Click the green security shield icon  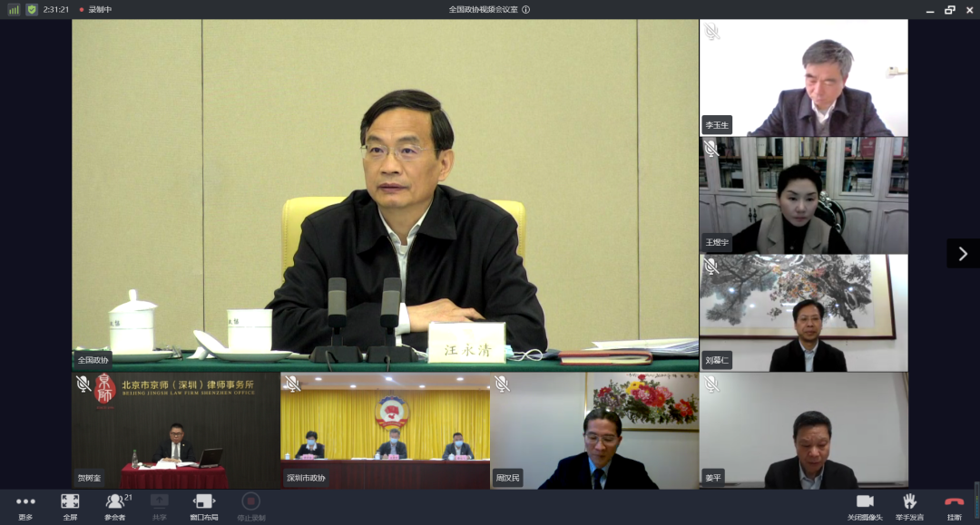[x=32, y=9]
